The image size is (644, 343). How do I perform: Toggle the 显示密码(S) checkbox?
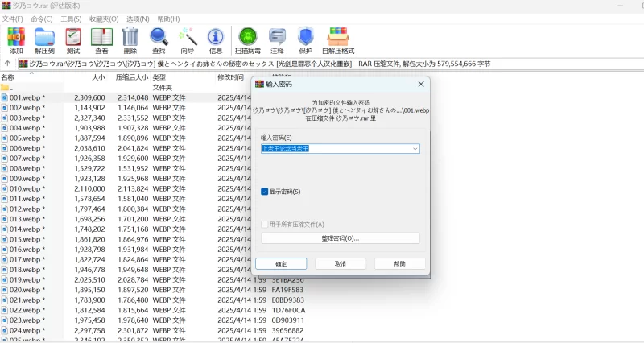tap(265, 192)
